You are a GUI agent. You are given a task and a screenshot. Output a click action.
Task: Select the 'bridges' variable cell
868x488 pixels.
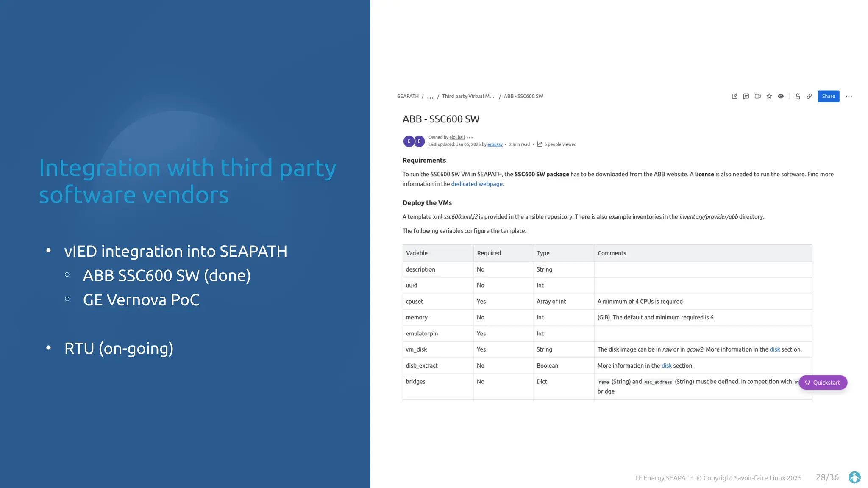click(x=438, y=386)
